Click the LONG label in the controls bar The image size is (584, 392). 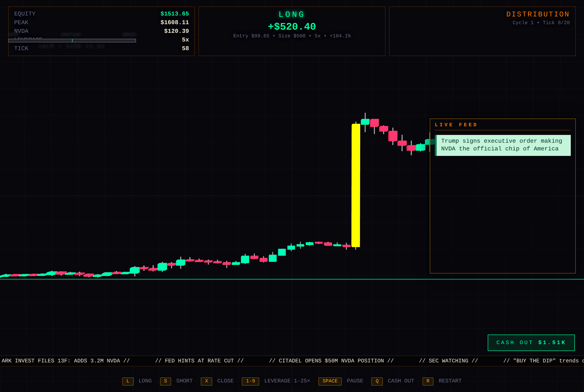(x=145, y=381)
